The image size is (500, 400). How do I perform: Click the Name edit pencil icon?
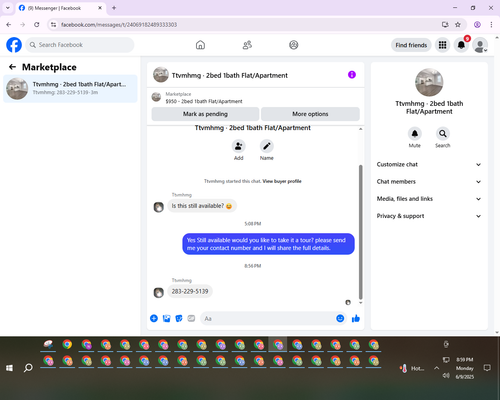pyautogui.click(x=267, y=146)
